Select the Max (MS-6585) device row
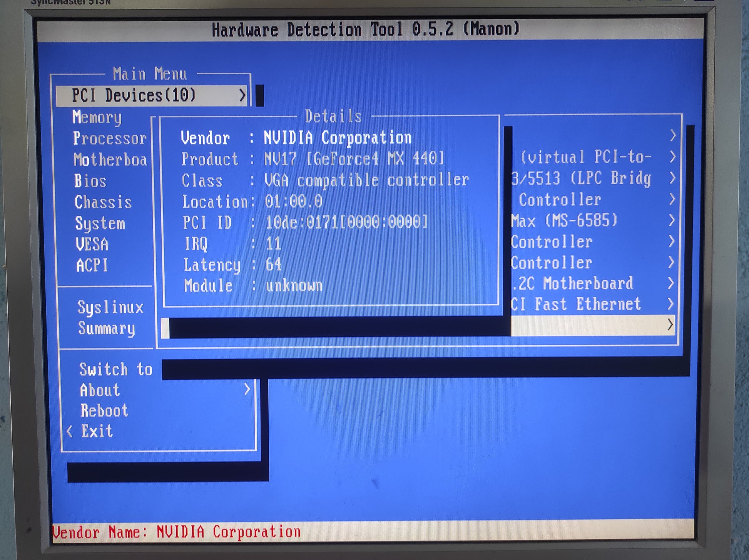 564,221
